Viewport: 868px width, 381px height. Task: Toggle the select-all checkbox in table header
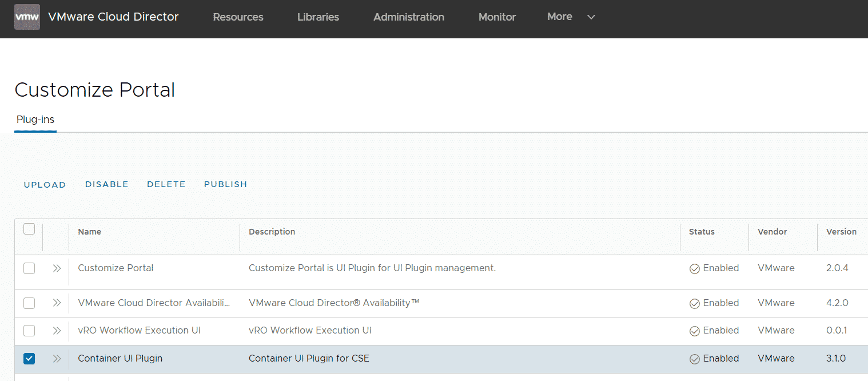(29, 229)
